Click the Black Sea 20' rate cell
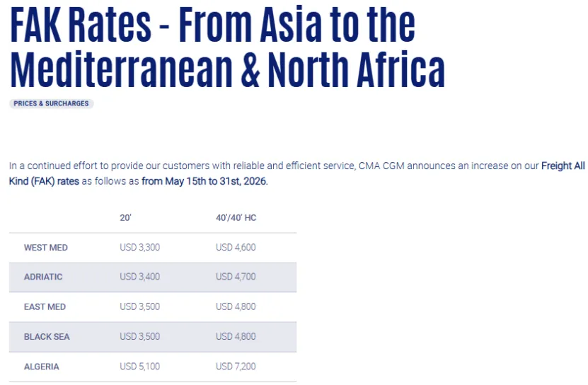Screen dimensions: 588x385 [139, 337]
